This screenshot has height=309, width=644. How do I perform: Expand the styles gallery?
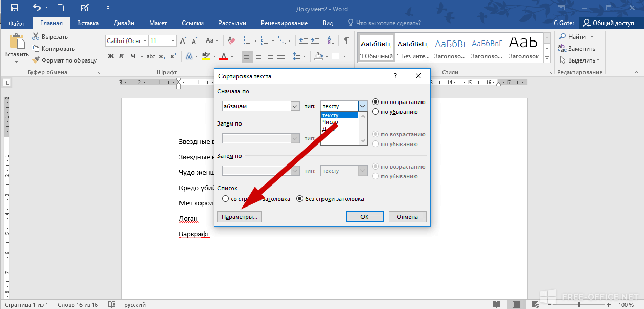(x=547, y=58)
